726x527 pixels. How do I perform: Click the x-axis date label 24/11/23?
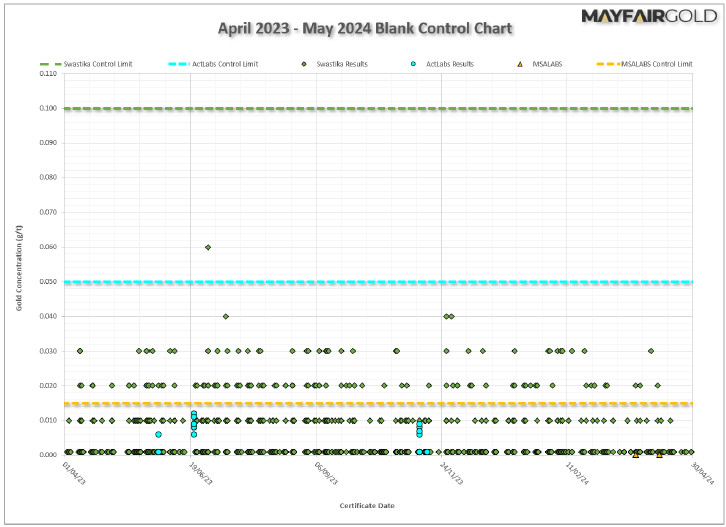pyautogui.click(x=451, y=473)
